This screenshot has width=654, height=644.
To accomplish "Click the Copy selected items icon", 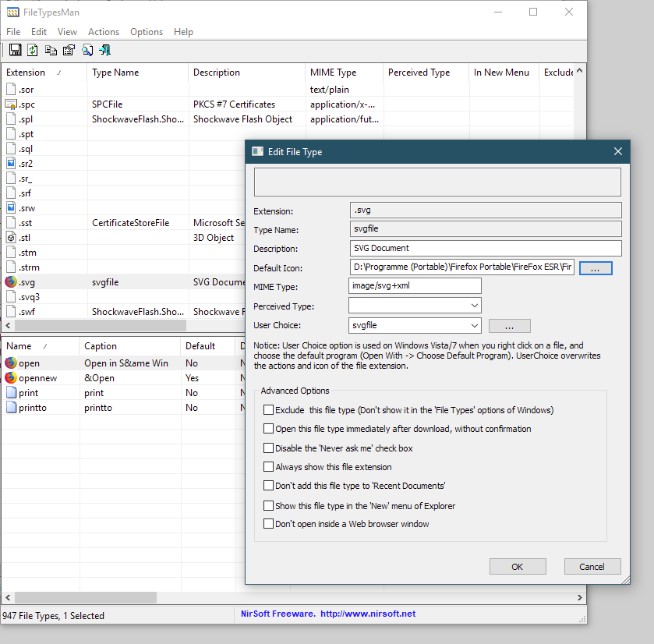I will (51, 51).
